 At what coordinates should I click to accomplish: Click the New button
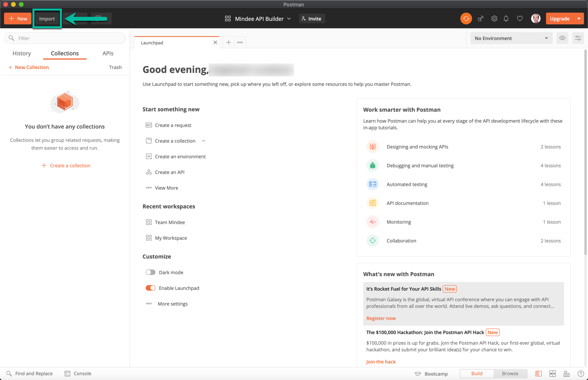tap(18, 18)
